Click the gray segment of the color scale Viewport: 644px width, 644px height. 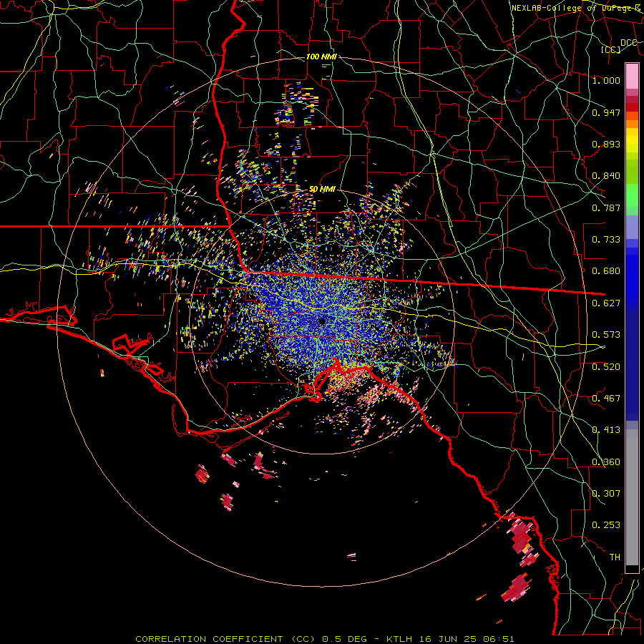coord(632,499)
